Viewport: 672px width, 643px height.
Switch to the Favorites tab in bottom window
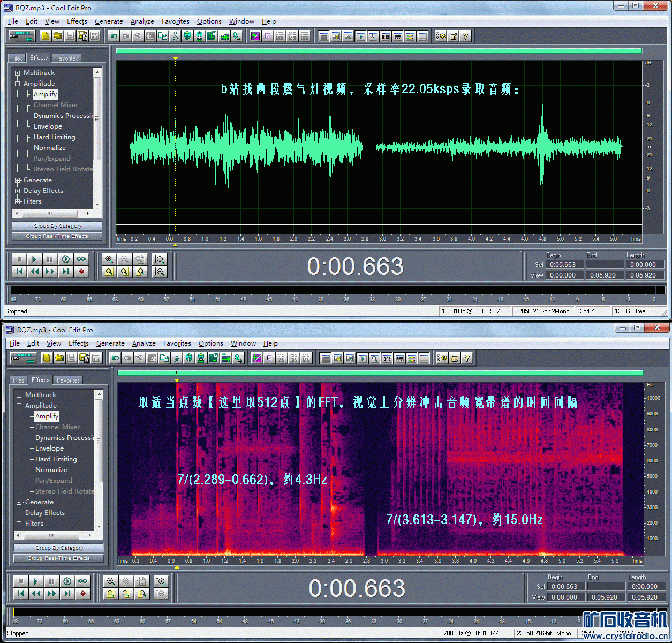pyautogui.click(x=68, y=380)
